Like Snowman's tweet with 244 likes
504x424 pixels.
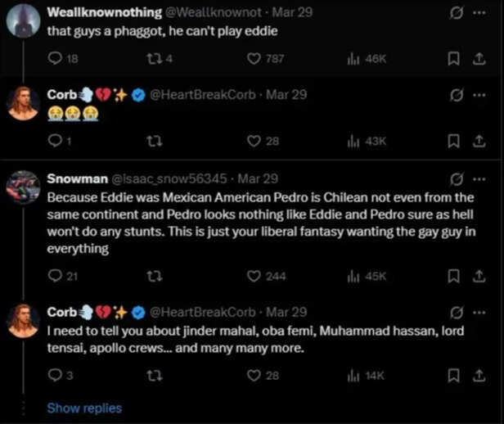tap(254, 276)
